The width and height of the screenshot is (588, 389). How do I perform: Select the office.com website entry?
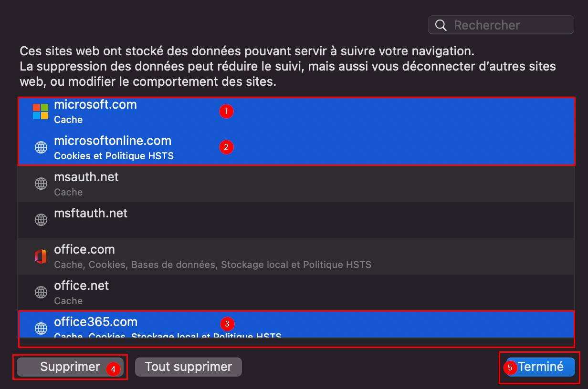tap(296, 256)
